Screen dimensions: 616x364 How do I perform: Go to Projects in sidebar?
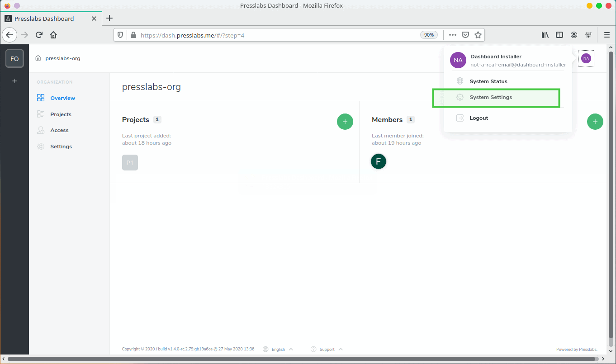pos(61,114)
